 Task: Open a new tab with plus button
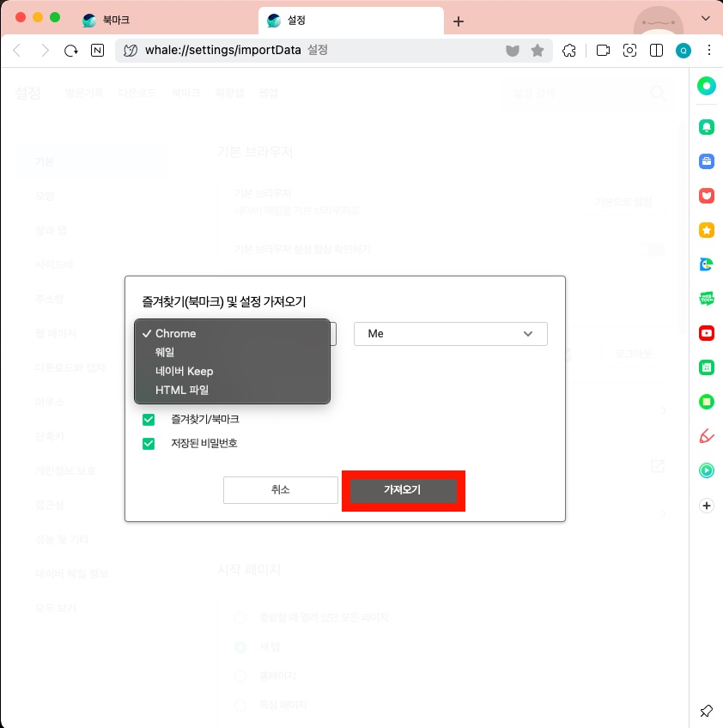click(x=459, y=21)
